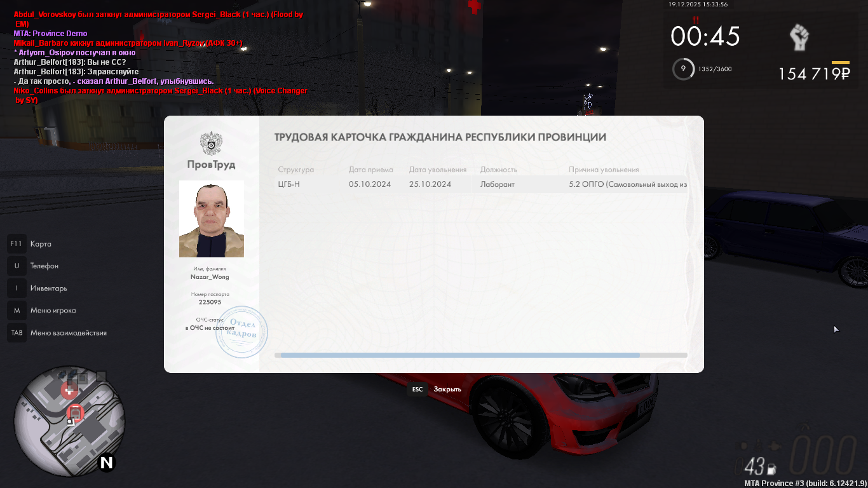Click the N compass icon on minimap
This screenshot has height=488, width=868.
(106, 463)
